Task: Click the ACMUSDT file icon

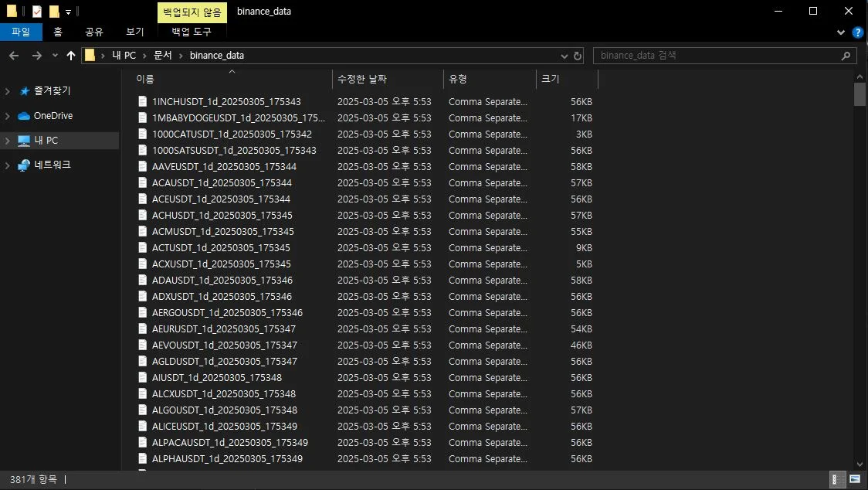Action: pos(142,231)
